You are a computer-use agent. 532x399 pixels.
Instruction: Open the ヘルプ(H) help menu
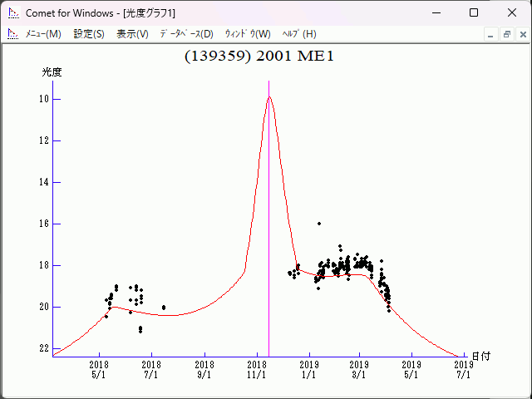pos(299,34)
